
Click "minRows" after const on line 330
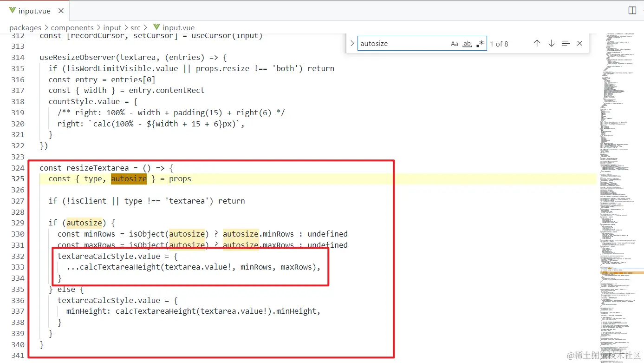100,234
